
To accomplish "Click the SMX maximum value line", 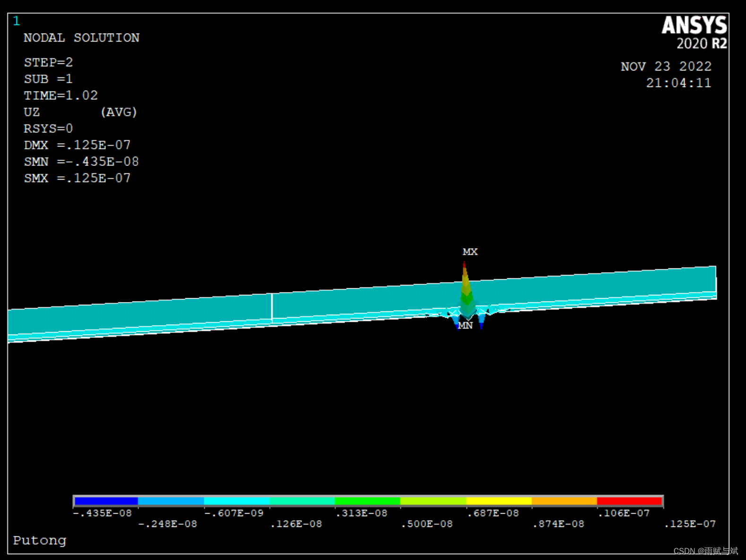I will click(78, 178).
